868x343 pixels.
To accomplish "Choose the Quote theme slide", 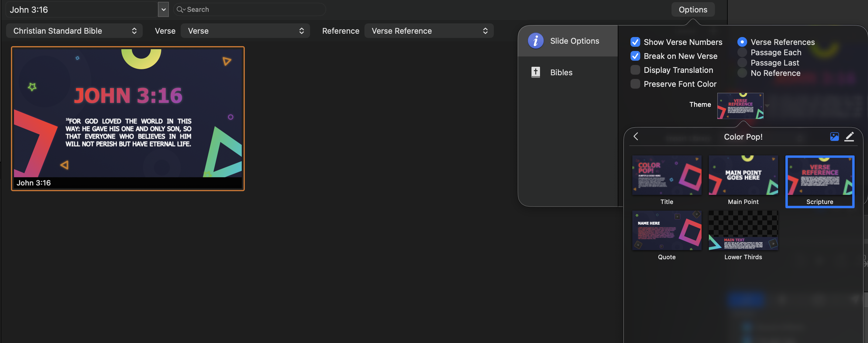I will [667, 236].
